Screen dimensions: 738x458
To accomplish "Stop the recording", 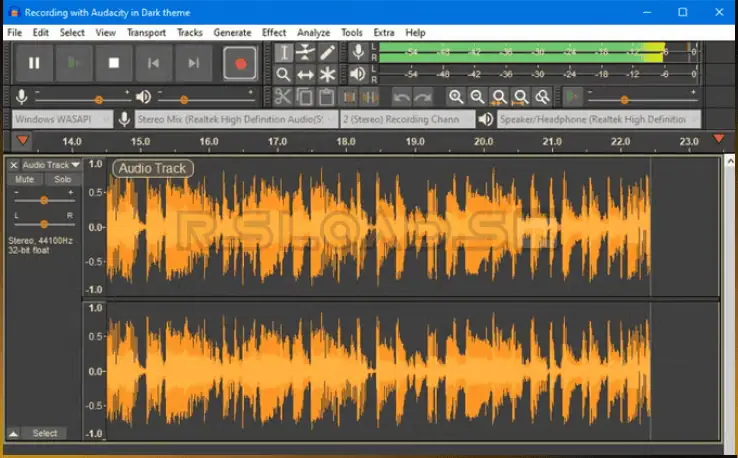I will [x=113, y=63].
